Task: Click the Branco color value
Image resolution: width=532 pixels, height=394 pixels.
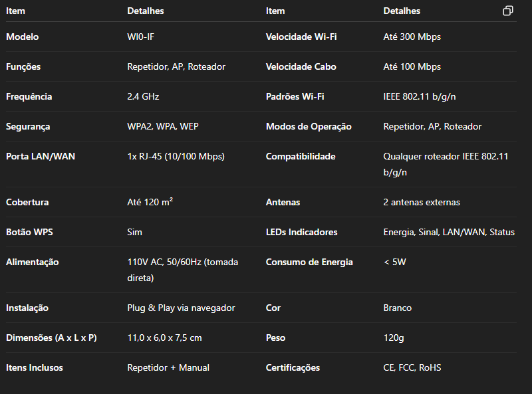Action: (397, 308)
